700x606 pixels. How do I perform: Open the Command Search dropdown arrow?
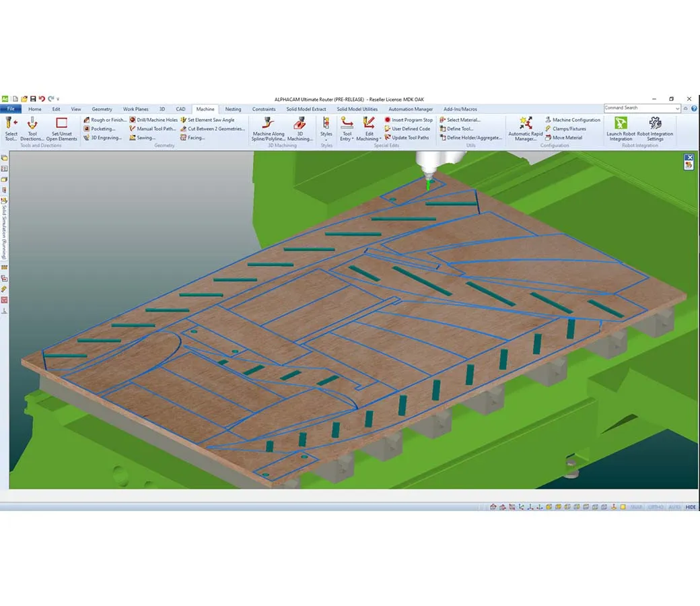677,108
